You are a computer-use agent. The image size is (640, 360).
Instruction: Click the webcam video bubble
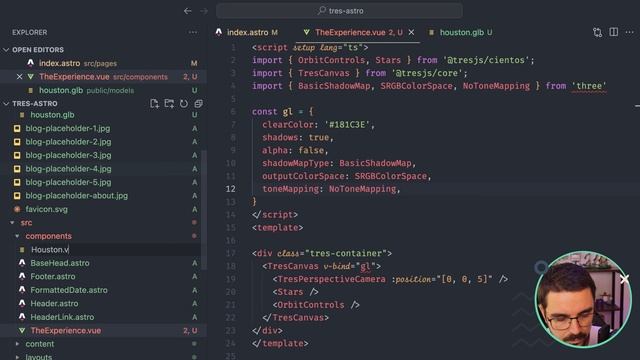pyautogui.click(x=583, y=300)
